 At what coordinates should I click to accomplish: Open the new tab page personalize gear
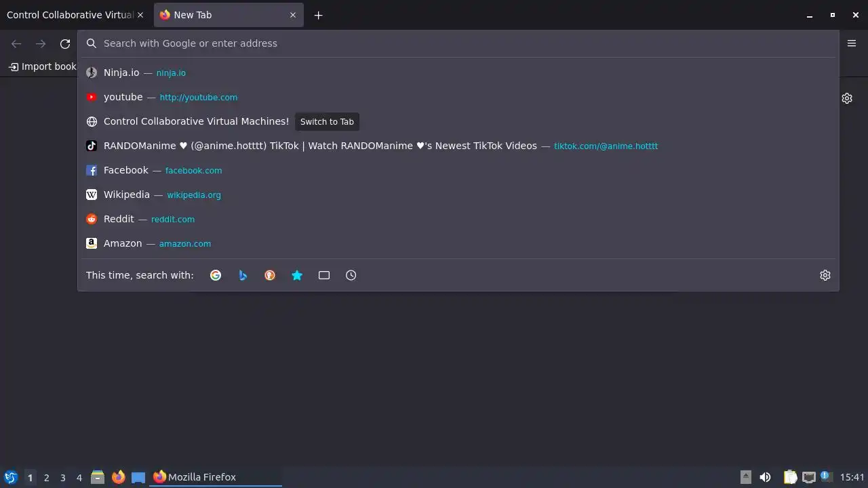point(847,98)
